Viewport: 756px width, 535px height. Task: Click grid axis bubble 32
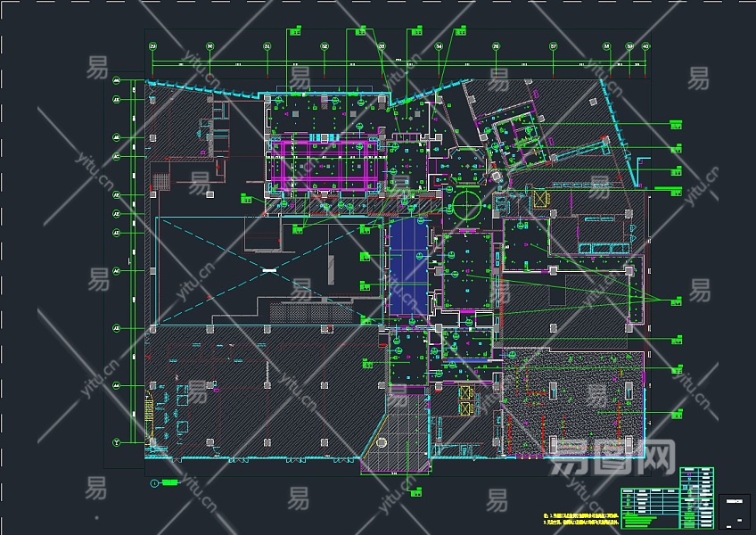click(x=325, y=46)
